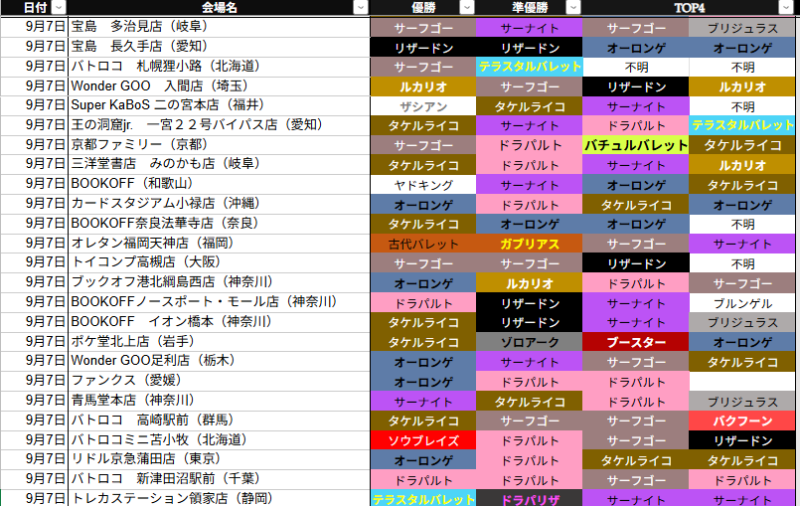Click ドラパルト TOP4 cell in 新津田沼駅前 row
800x506 pixels.
click(742, 479)
